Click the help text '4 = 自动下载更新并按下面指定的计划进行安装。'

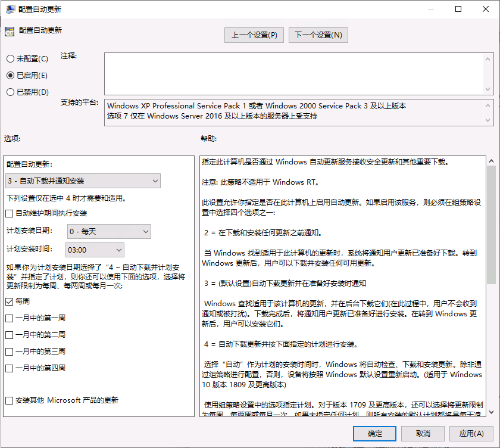[x=281, y=344]
